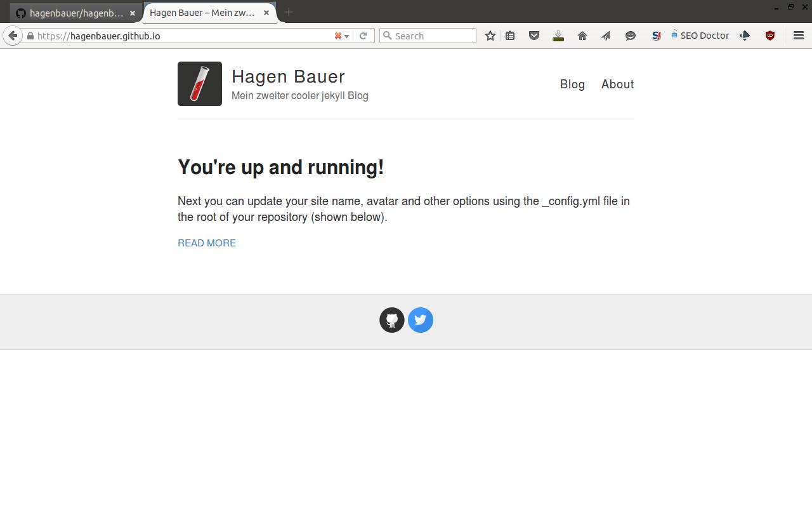Screen dimensions: 812x508
Task: Save page to Pocket
Action: tap(534, 36)
